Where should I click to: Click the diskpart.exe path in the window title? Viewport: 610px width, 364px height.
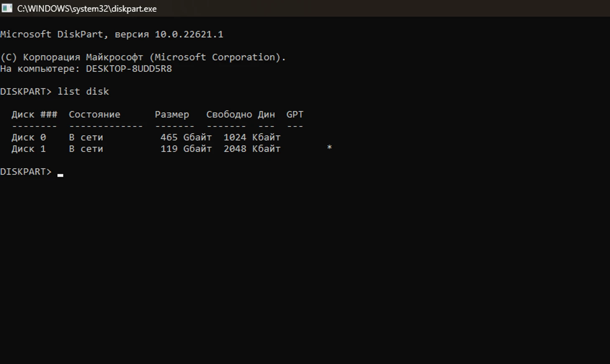click(x=87, y=9)
